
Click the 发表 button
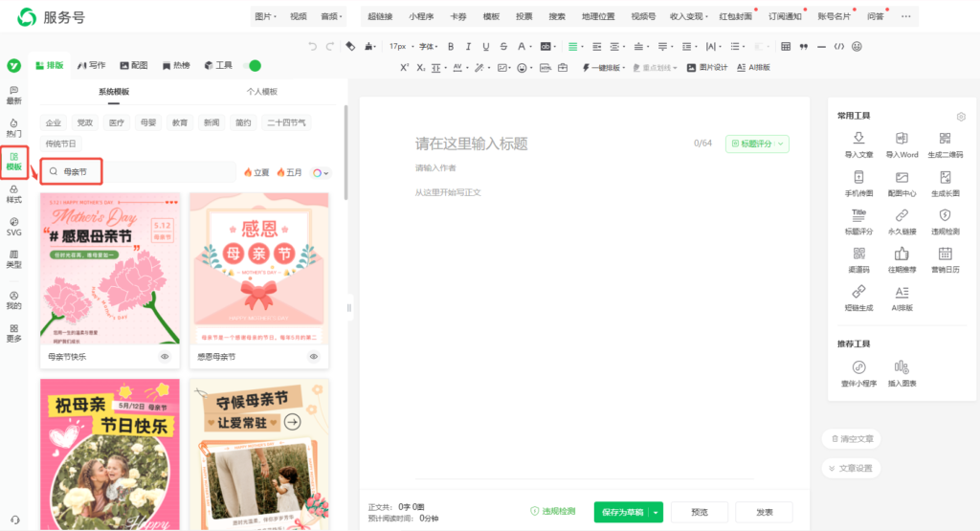[765, 512]
